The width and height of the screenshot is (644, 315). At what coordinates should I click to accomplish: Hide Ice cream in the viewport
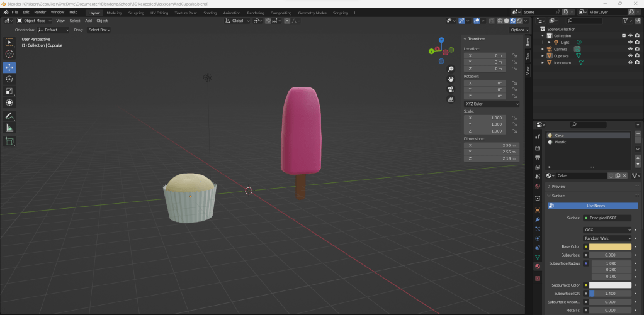coord(630,63)
